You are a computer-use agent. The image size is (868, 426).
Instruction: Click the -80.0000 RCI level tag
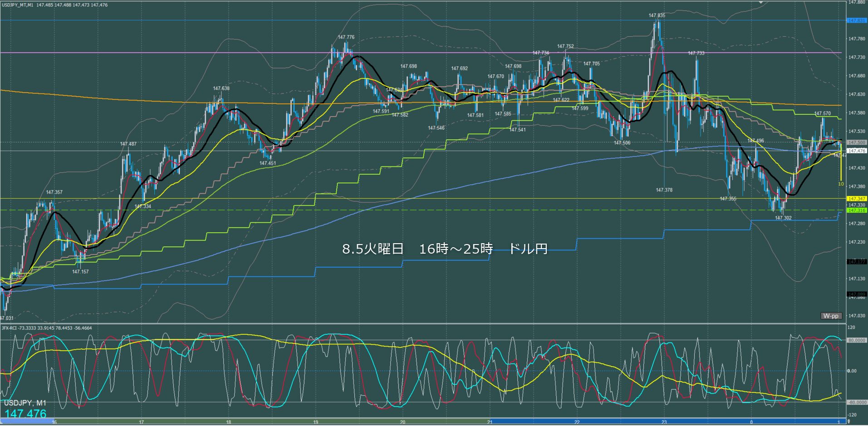(x=857, y=402)
